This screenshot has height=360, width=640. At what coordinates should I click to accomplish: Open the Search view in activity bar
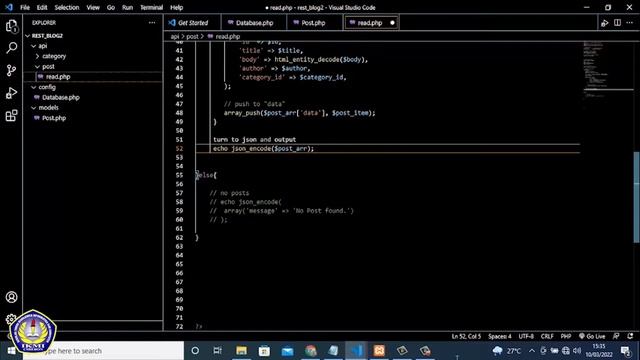tap(11, 48)
